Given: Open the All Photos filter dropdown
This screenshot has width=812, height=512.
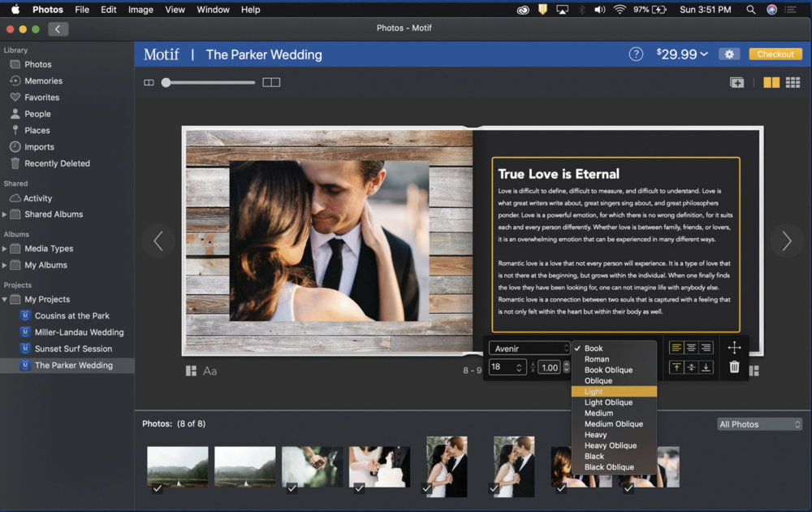Looking at the screenshot, I should click(759, 424).
